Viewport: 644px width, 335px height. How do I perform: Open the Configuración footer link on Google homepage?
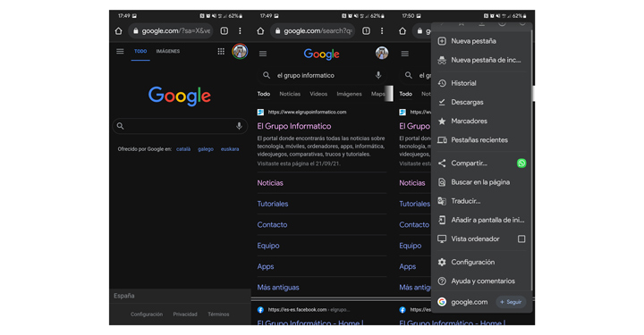tap(147, 314)
